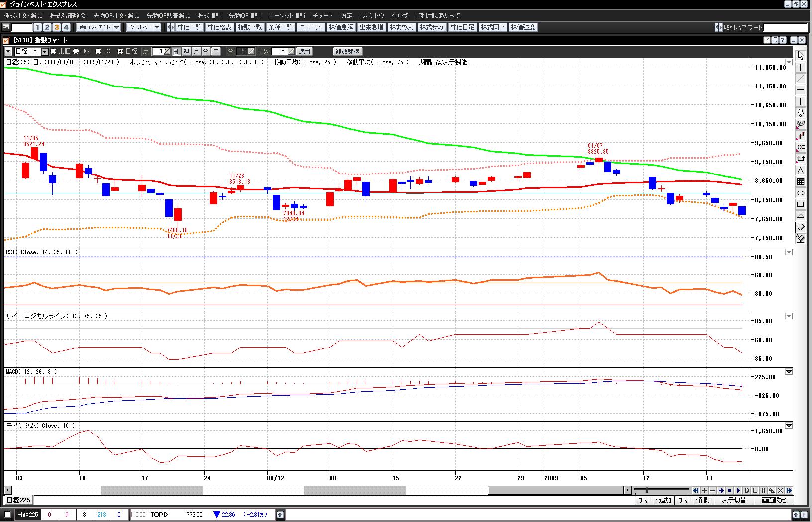Click the magnifier zoom icon below chart
Image resolution: width=812 pixels, height=522 pixels.
pos(772,490)
